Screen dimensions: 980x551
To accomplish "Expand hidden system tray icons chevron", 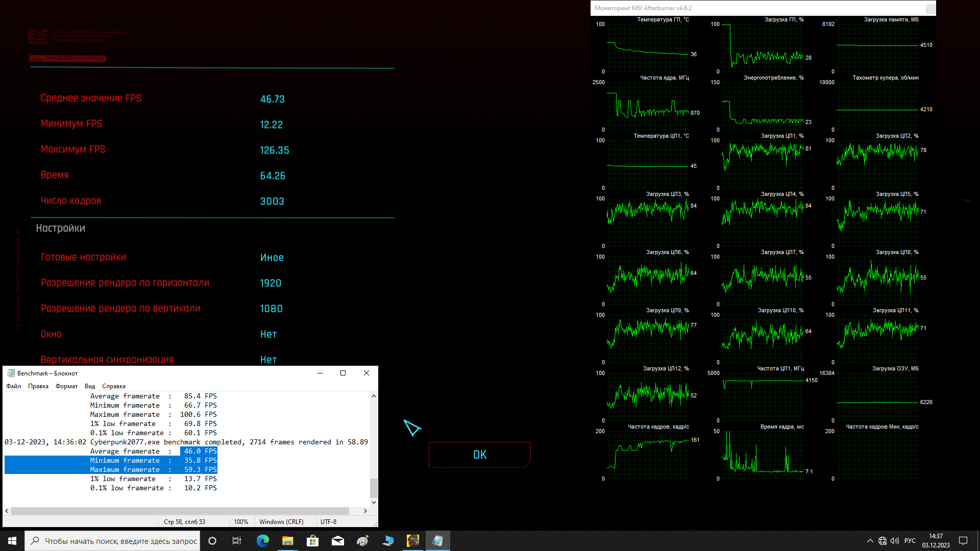I will click(870, 541).
